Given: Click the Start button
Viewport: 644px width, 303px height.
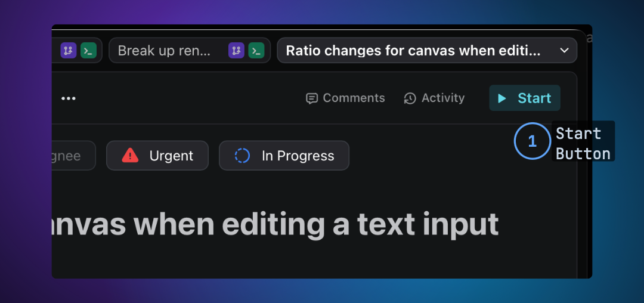Looking at the screenshot, I should pyautogui.click(x=525, y=98).
